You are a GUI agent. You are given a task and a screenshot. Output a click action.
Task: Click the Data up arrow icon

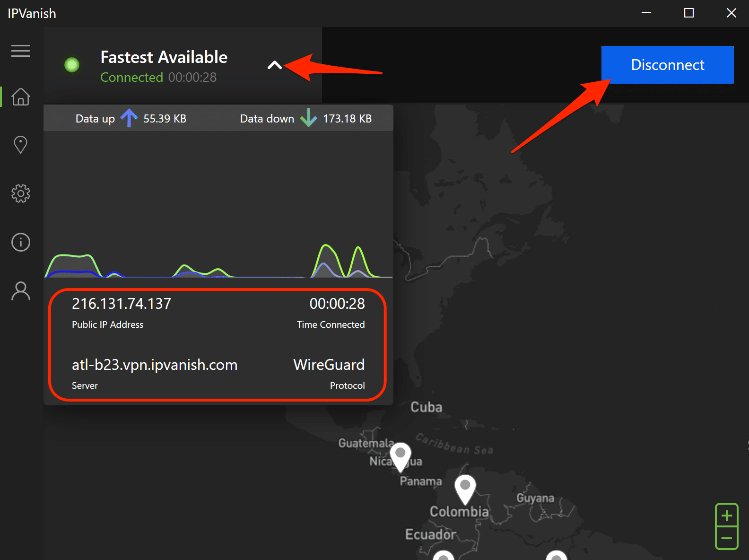(129, 118)
